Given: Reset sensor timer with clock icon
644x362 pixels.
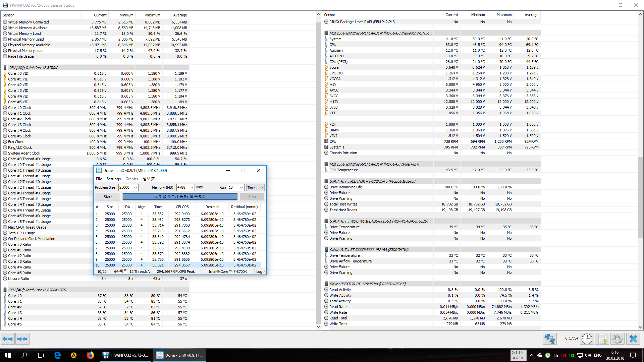Looking at the screenshot, I should (587, 339).
